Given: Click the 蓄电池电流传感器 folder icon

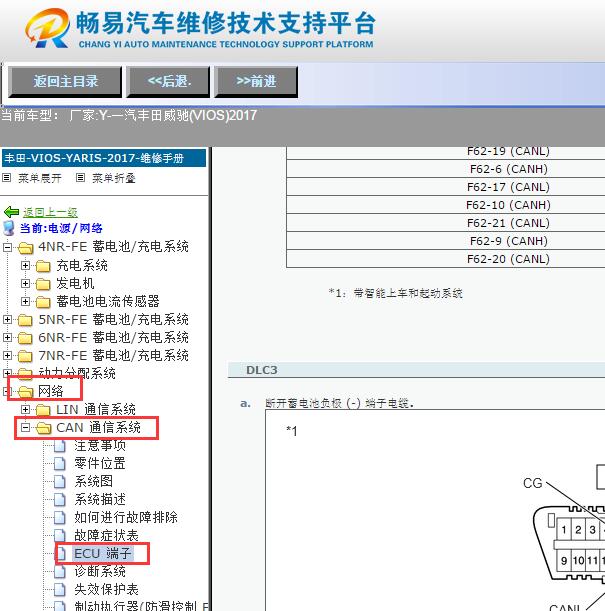Looking at the screenshot, I should tap(43, 302).
